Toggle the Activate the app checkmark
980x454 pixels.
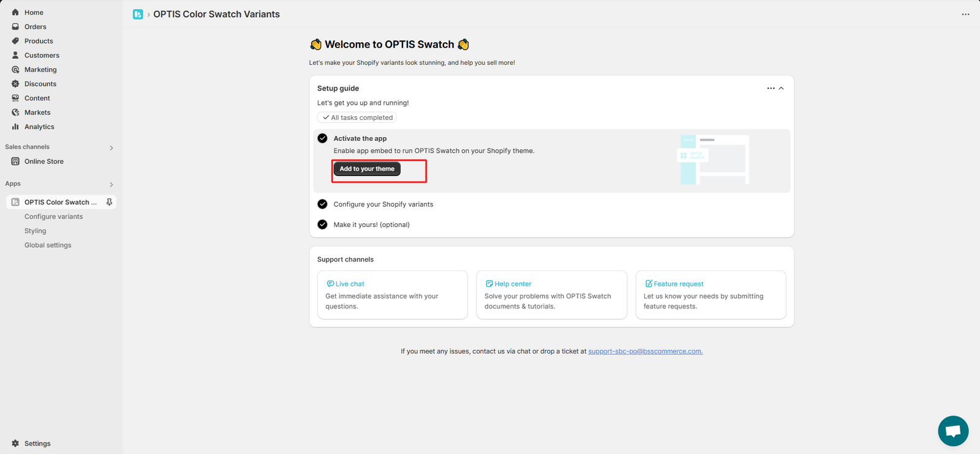(322, 138)
